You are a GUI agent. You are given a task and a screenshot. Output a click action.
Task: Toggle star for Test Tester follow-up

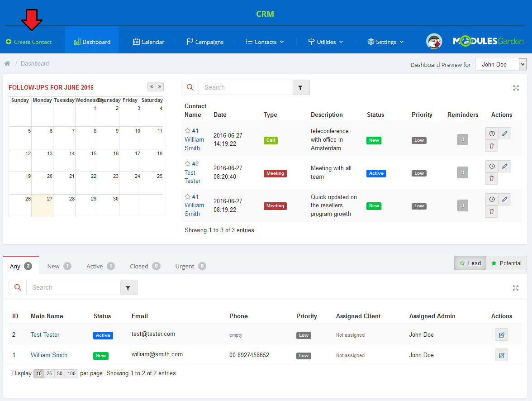coord(187,164)
